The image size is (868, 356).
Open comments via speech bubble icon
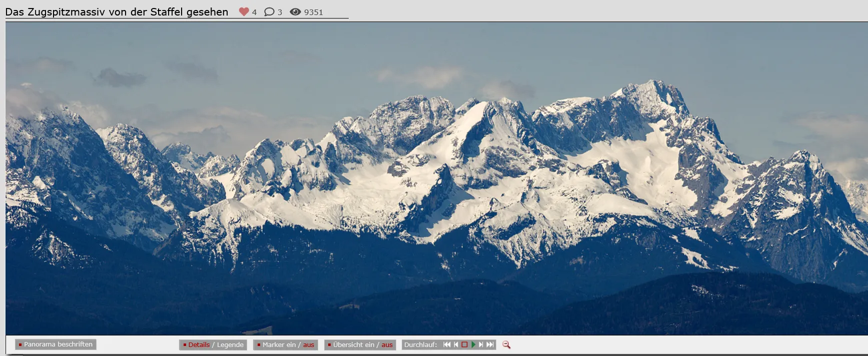[x=269, y=12]
